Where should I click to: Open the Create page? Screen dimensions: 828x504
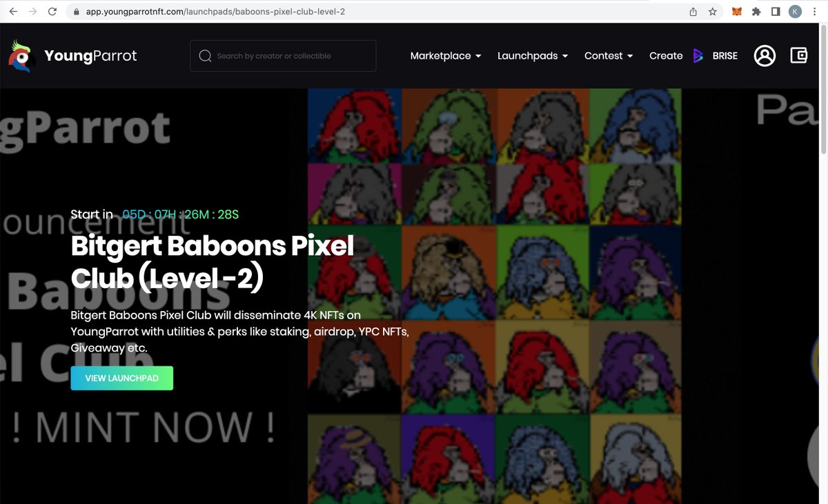pos(666,56)
